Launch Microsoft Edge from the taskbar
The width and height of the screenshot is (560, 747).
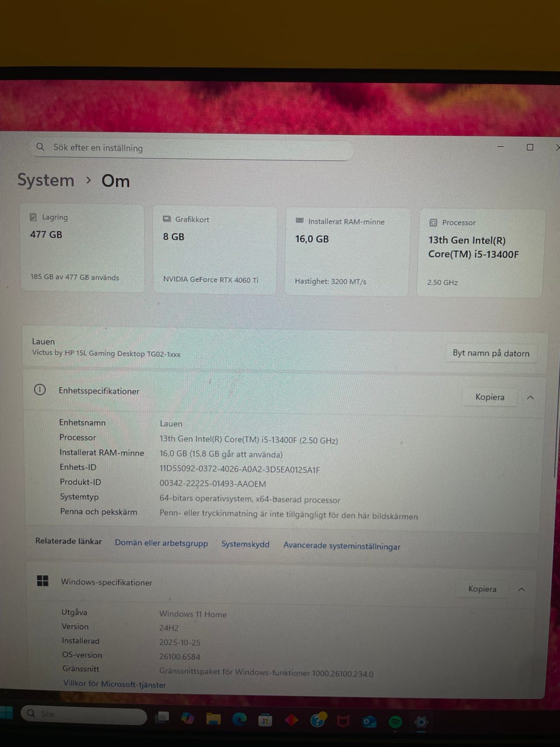pyautogui.click(x=240, y=720)
